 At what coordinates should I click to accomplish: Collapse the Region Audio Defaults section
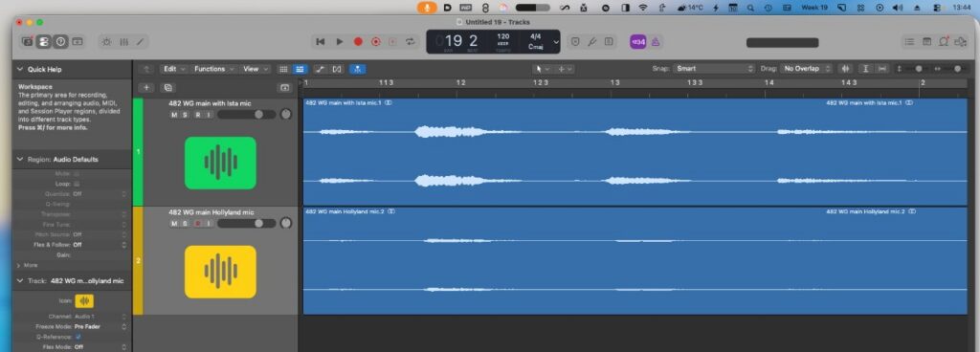click(20, 159)
